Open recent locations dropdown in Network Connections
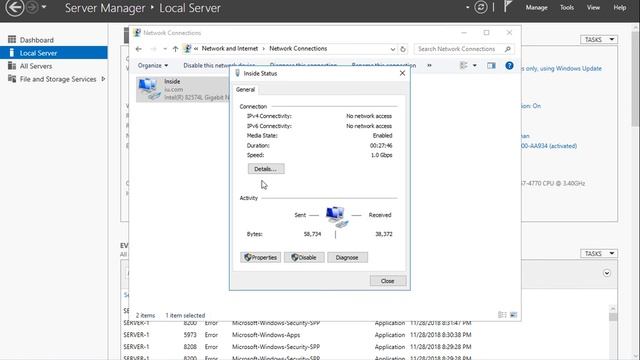The image size is (640, 360). tap(165, 49)
